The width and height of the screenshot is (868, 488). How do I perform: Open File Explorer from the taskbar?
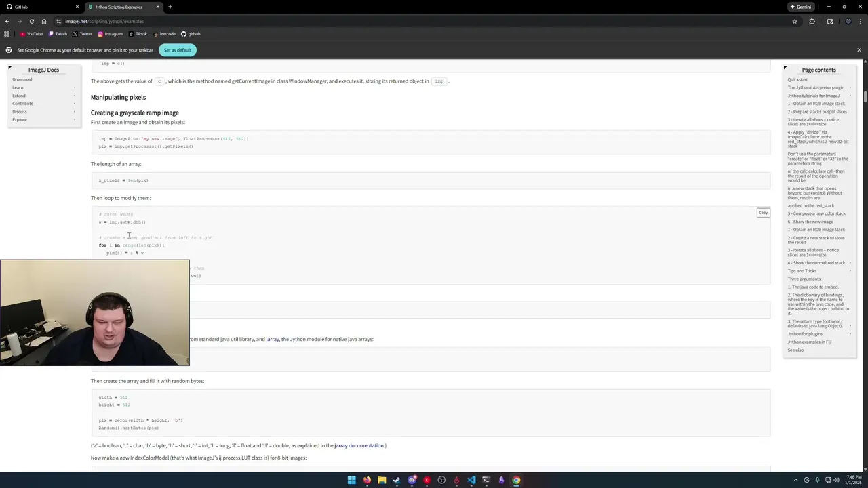(382, 480)
